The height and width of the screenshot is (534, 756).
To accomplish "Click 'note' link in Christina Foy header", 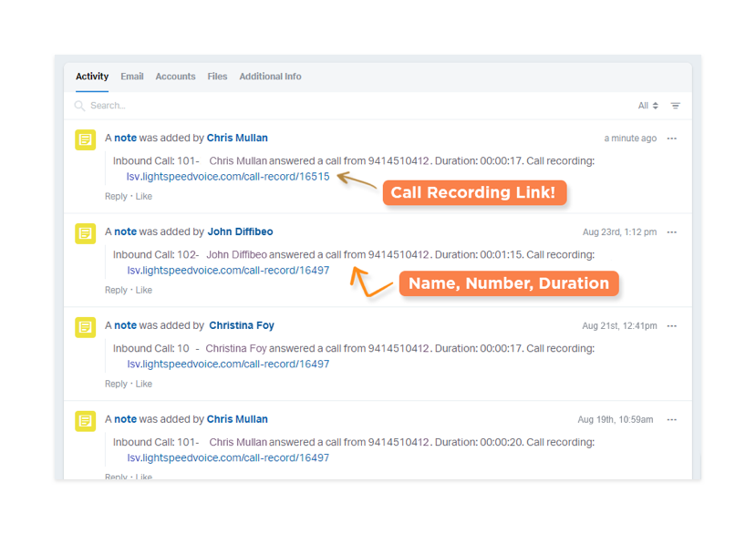I will (125, 325).
